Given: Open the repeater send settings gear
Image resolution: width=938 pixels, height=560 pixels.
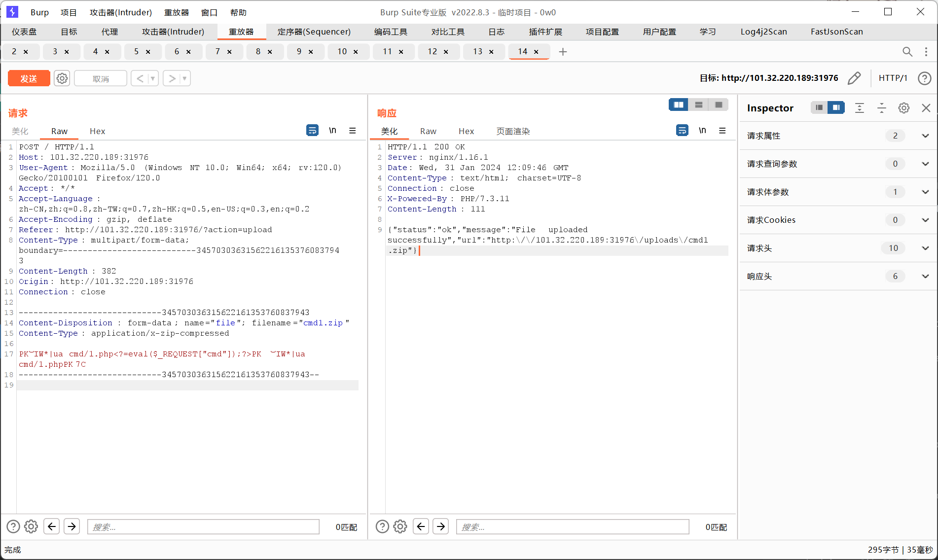Looking at the screenshot, I should click(x=62, y=78).
